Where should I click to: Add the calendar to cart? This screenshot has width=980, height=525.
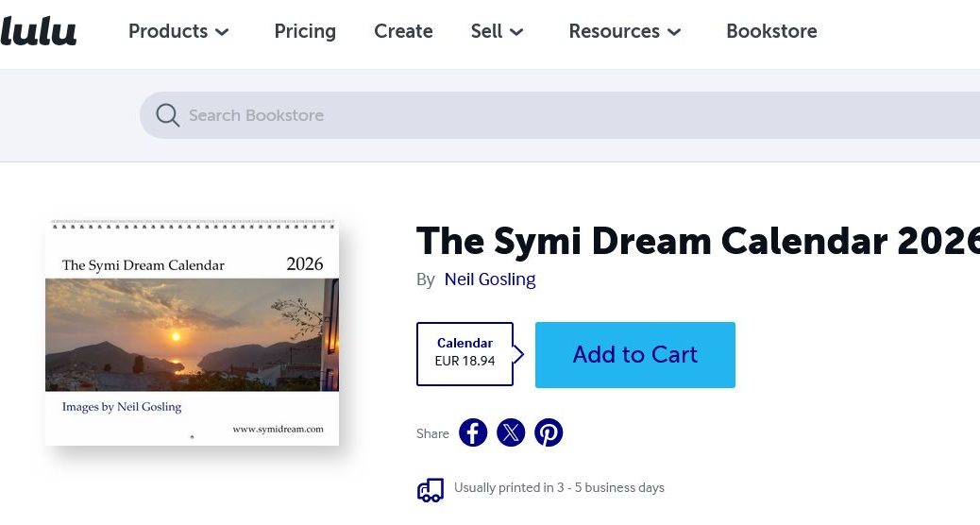[634, 354]
